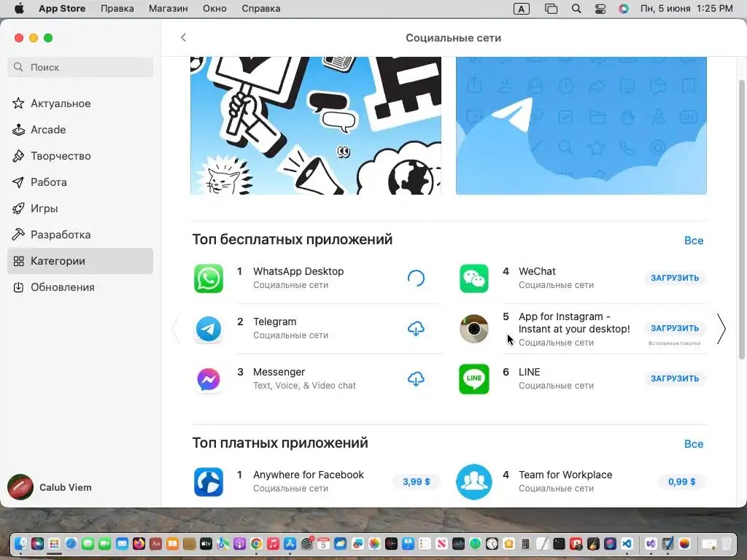Click Siri icon in menu bar
The height and width of the screenshot is (560, 747).
[624, 9]
